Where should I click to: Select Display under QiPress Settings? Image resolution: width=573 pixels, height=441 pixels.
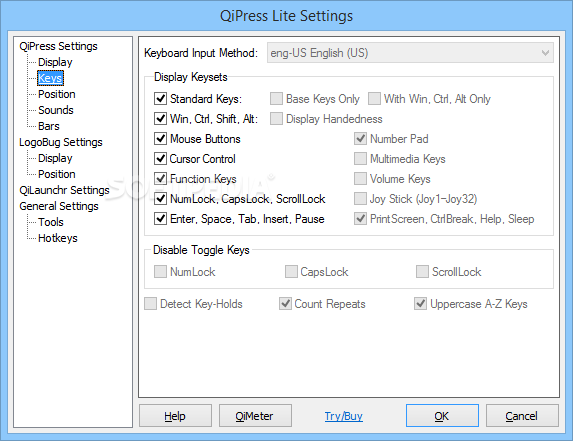click(55, 62)
